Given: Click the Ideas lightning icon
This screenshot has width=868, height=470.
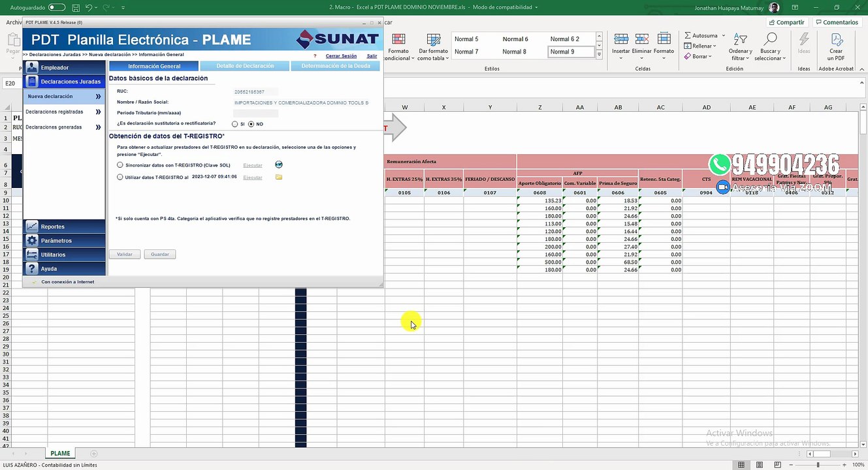Looking at the screenshot, I should tap(804, 39).
